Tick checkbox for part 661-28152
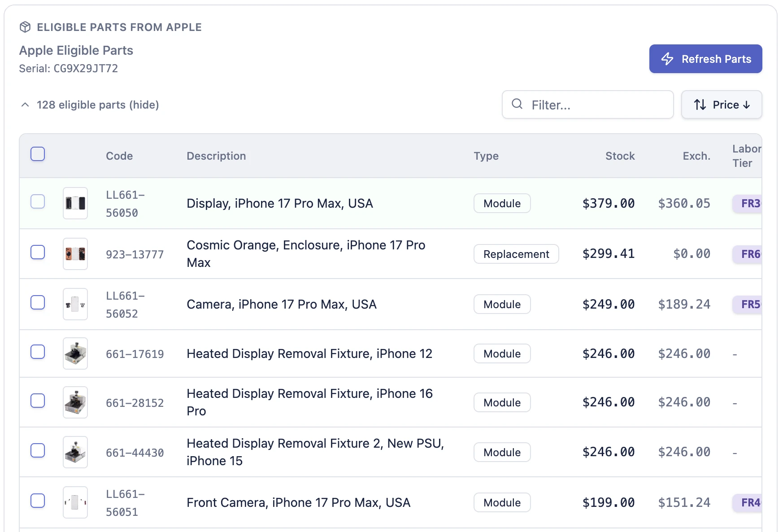The image size is (783, 532). pyautogui.click(x=38, y=401)
